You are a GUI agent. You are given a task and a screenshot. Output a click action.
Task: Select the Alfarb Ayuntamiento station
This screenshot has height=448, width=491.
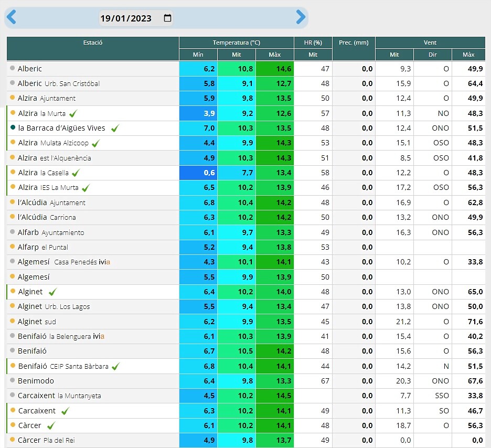tap(51, 232)
